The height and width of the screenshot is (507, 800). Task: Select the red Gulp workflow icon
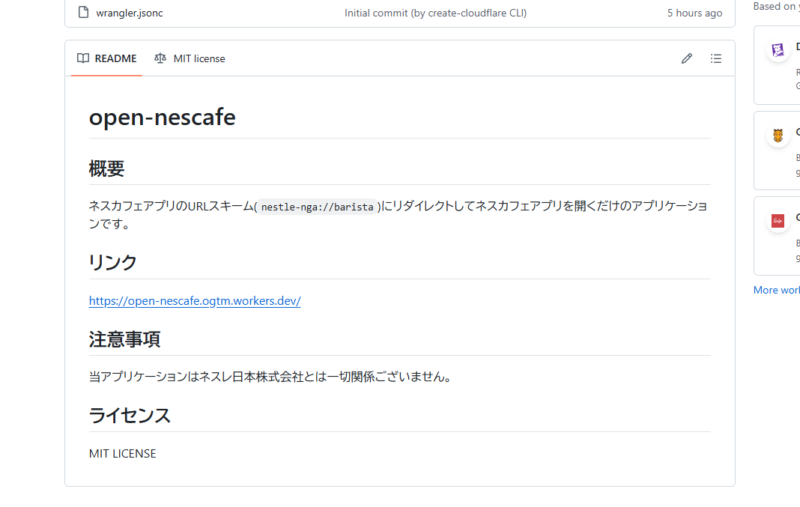778,221
